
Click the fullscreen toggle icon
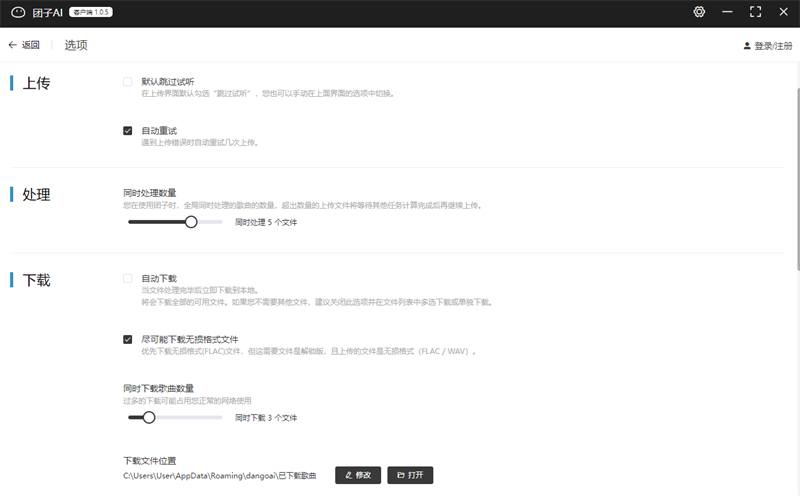point(755,12)
